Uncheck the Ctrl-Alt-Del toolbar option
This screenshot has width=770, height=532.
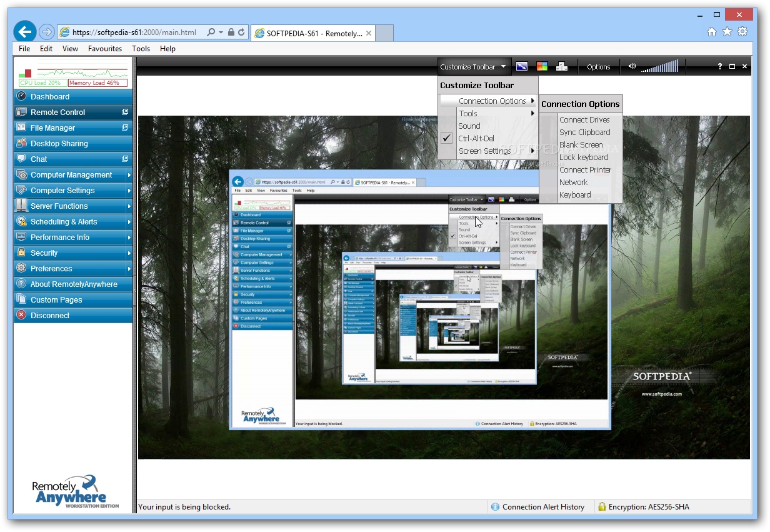(x=446, y=138)
